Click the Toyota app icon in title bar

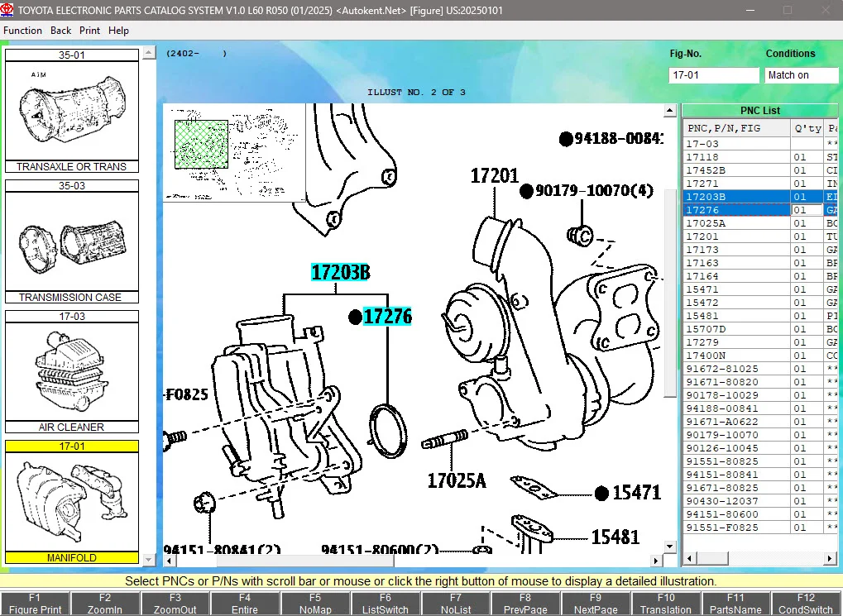[x=7, y=10]
